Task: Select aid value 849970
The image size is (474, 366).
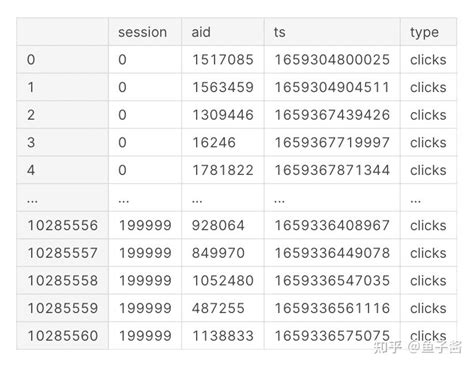Action: 218,253
